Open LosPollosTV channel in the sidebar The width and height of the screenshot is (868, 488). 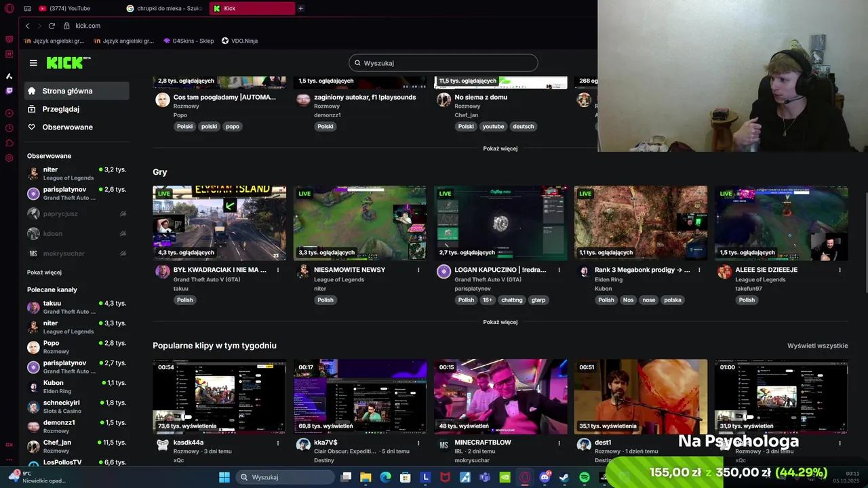[x=77, y=463]
